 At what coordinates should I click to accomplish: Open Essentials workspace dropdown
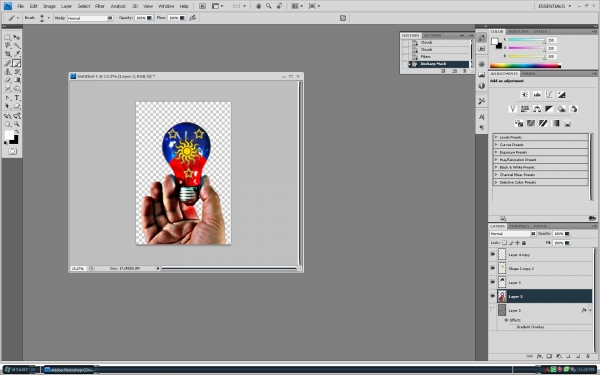pos(554,6)
